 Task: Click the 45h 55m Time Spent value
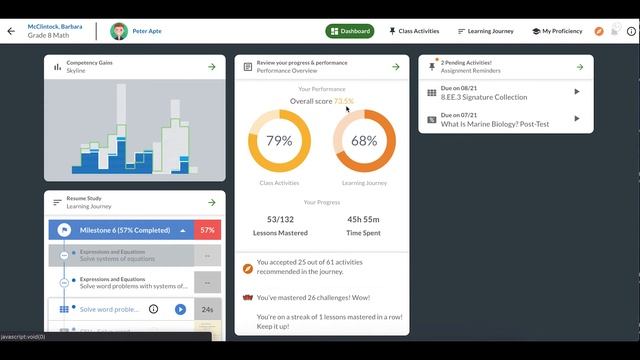363,220
